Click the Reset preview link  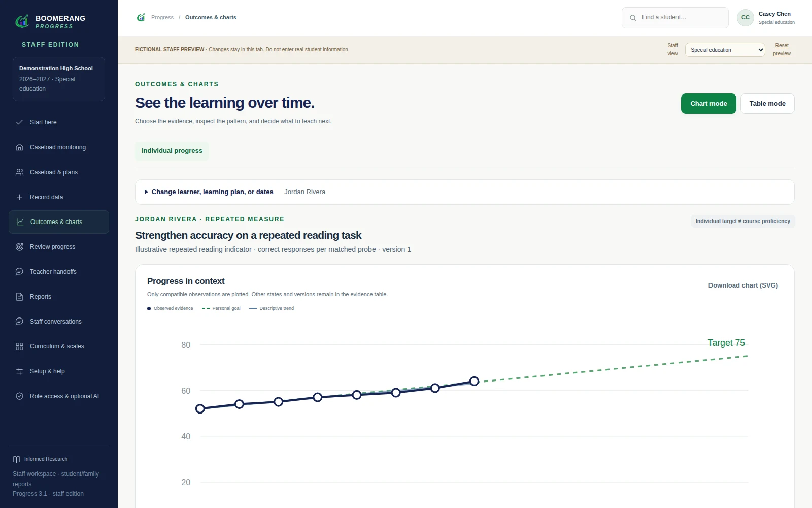(x=782, y=50)
